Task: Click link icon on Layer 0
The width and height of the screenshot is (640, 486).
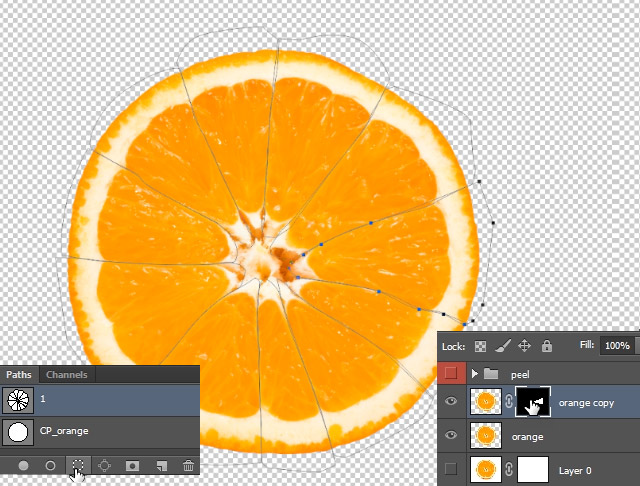Action: [x=509, y=469]
